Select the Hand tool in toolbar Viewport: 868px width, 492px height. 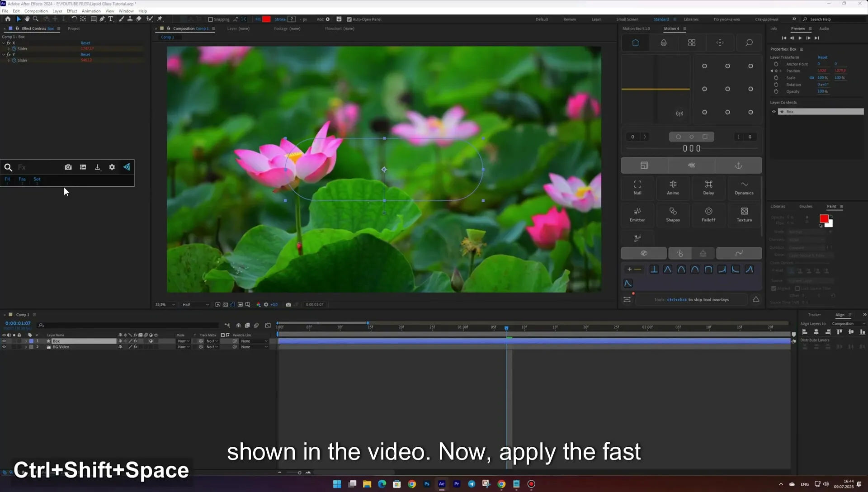[x=27, y=19]
